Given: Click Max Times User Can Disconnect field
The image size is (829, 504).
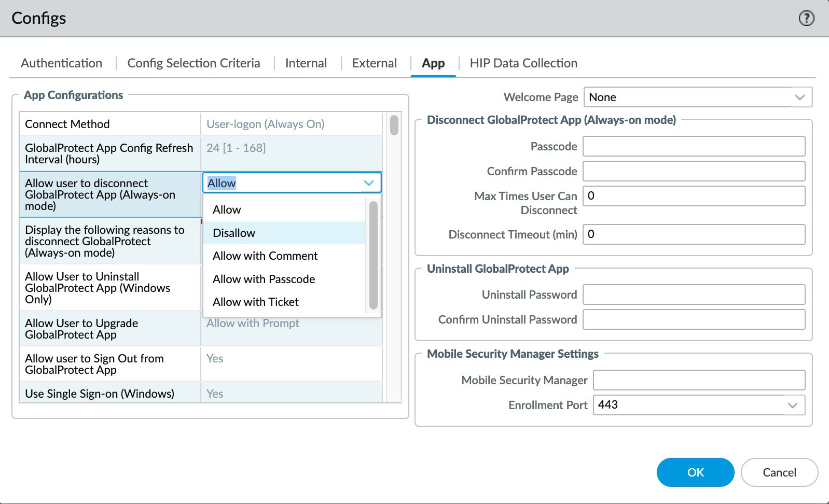Looking at the screenshot, I should [694, 196].
